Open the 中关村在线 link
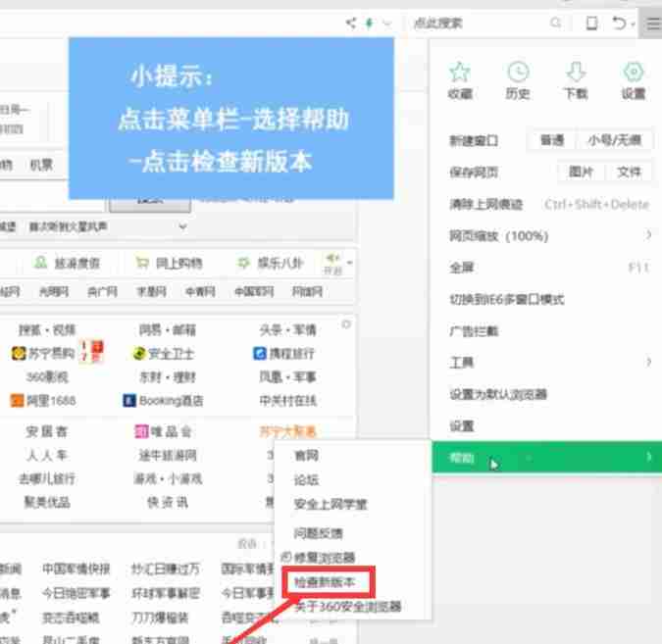The height and width of the screenshot is (644, 662). coord(288,401)
